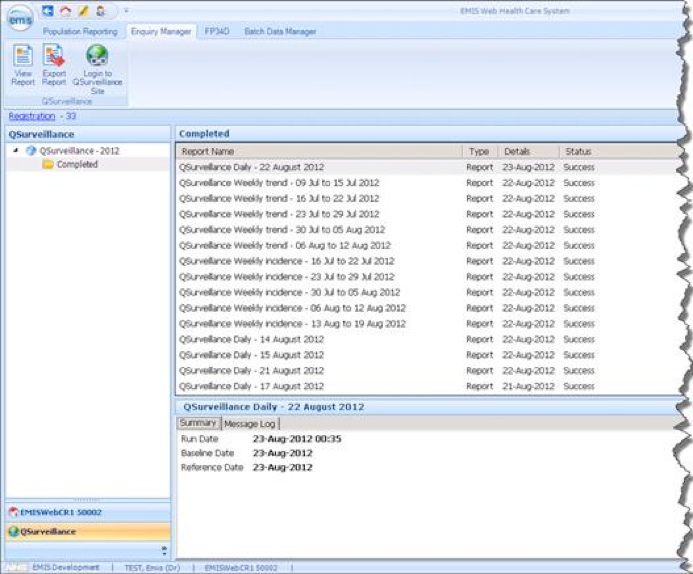Viewport: 693px width, 574px height.
Task: Click the QSurveillance - 2012 globe icon
Action: pos(30,151)
